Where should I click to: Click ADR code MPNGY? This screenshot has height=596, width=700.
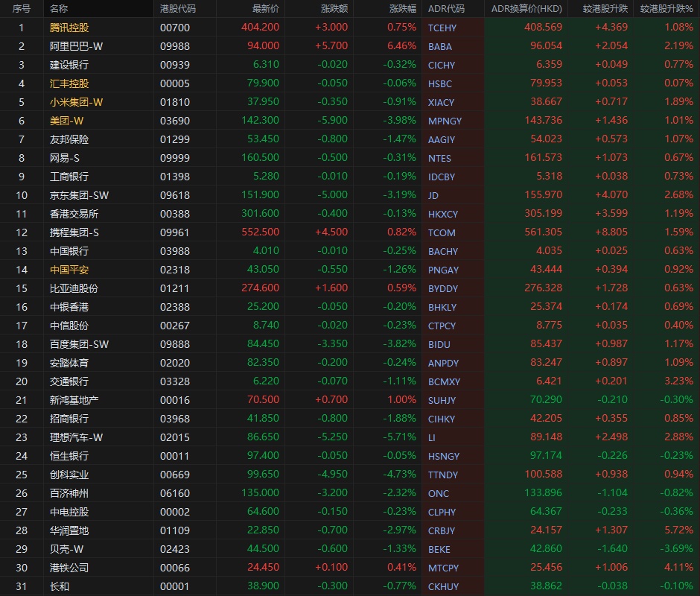[445, 121]
